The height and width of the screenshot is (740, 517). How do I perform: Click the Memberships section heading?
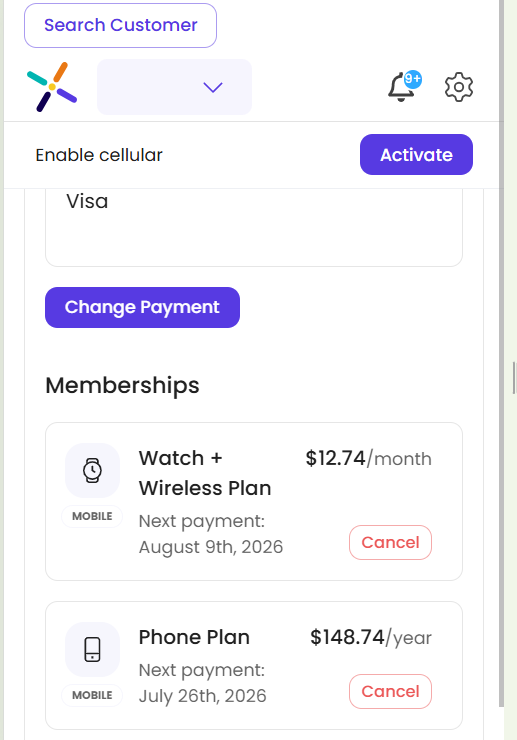pyautogui.click(x=122, y=386)
